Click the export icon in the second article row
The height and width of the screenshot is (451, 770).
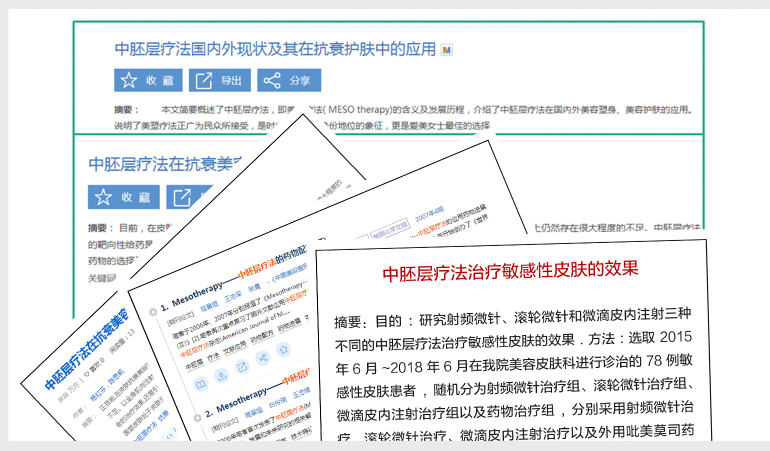coord(183,197)
